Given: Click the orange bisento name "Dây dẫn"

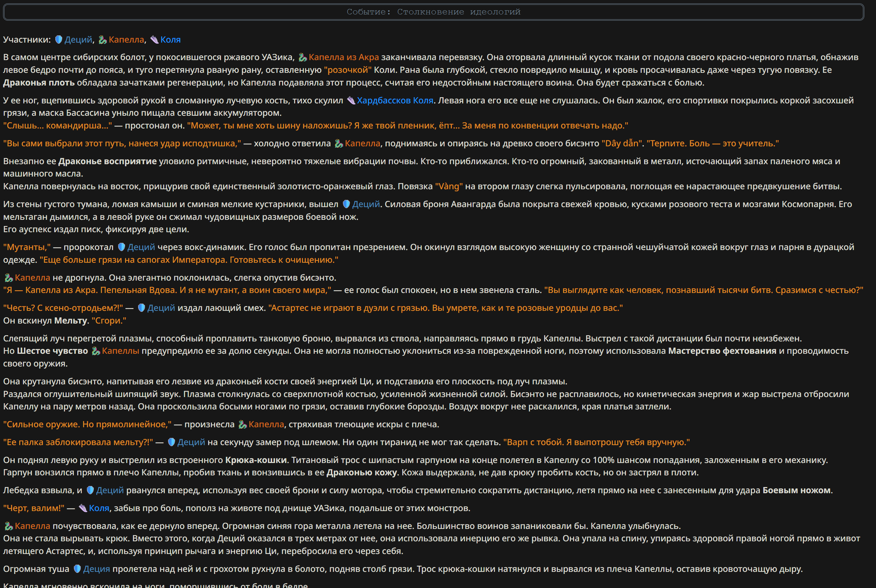Looking at the screenshot, I should point(622,143).
